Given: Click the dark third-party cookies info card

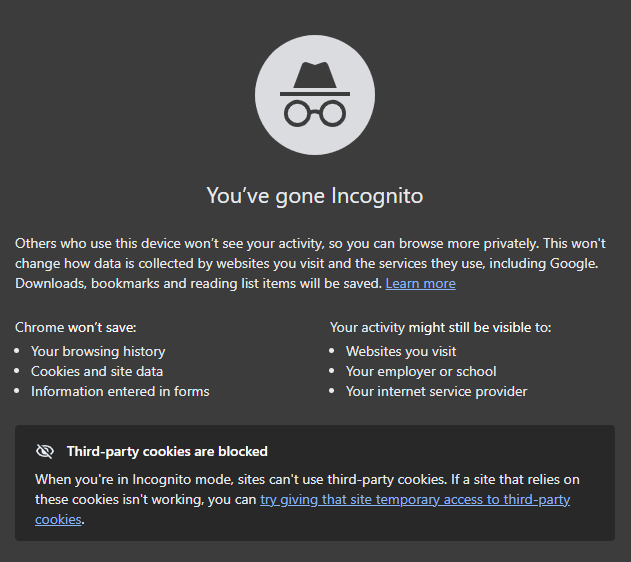Looking at the screenshot, I should (315, 483).
